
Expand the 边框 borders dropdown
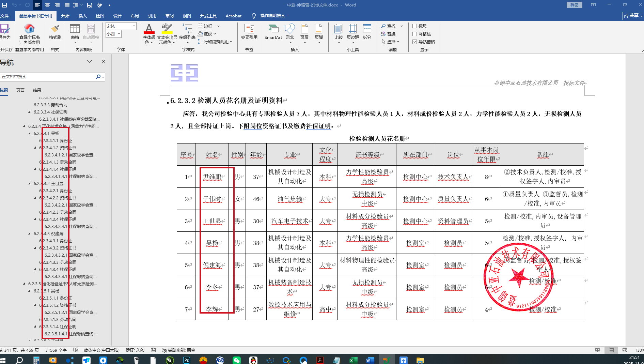click(x=218, y=26)
